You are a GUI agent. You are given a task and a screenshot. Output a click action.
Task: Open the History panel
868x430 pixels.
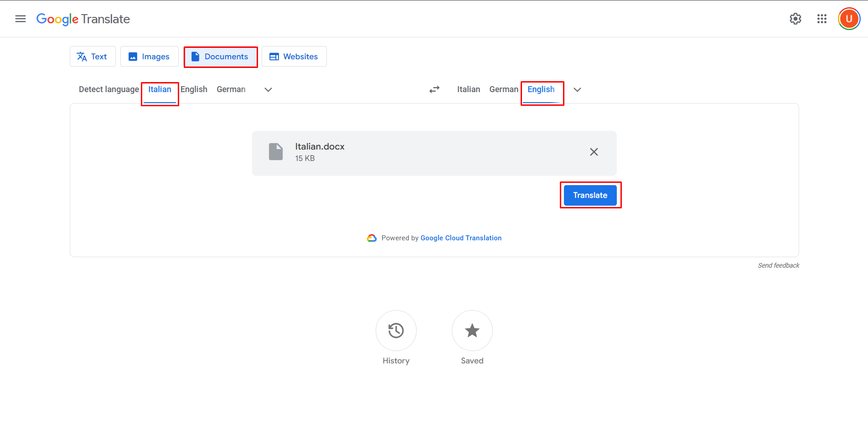coord(396,331)
